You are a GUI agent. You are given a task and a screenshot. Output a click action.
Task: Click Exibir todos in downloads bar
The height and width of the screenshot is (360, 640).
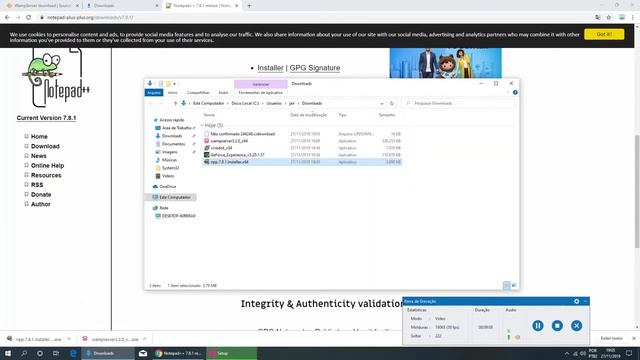coord(611,338)
